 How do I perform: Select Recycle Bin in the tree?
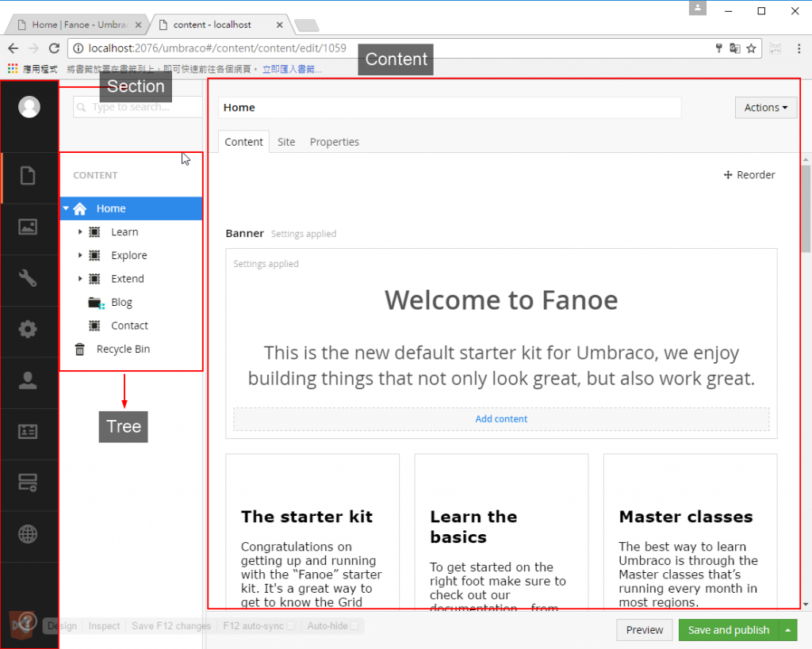click(123, 349)
